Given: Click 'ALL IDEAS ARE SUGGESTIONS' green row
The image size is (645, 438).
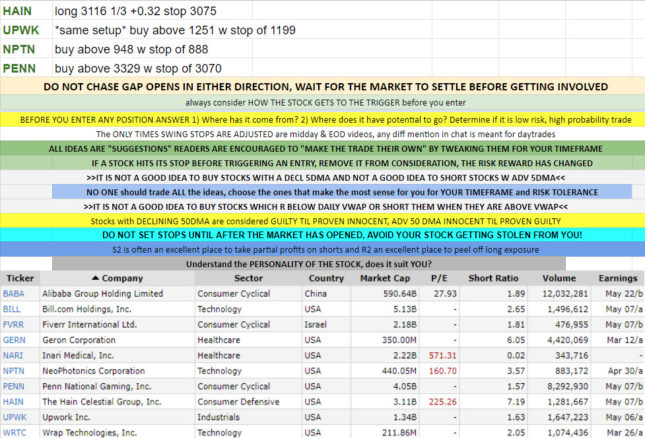Looking at the screenshot, I should pos(322,148).
